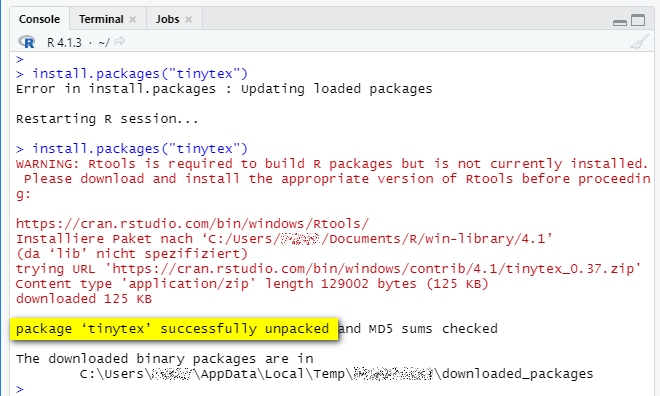Open the Terminal tab
The height and width of the screenshot is (396, 660).
(x=101, y=19)
